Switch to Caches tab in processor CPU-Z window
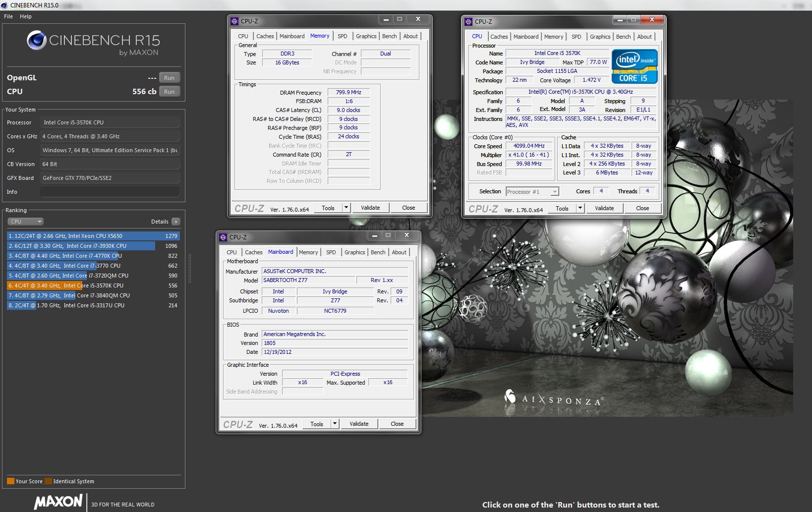Image resolution: width=812 pixels, height=512 pixels. (499, 37)
